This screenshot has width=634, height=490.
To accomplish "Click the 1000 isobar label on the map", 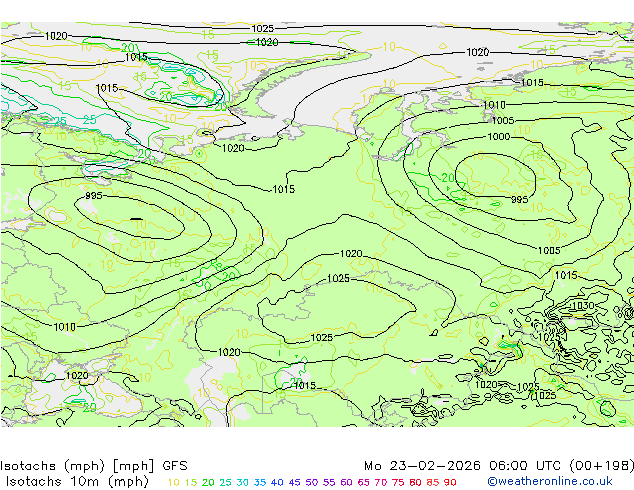I will pos(499,137).
